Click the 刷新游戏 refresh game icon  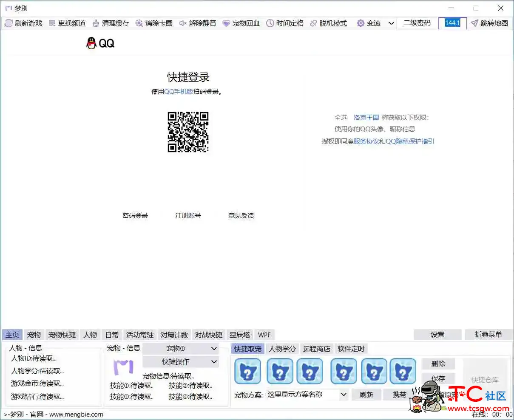tap(9, 23)
